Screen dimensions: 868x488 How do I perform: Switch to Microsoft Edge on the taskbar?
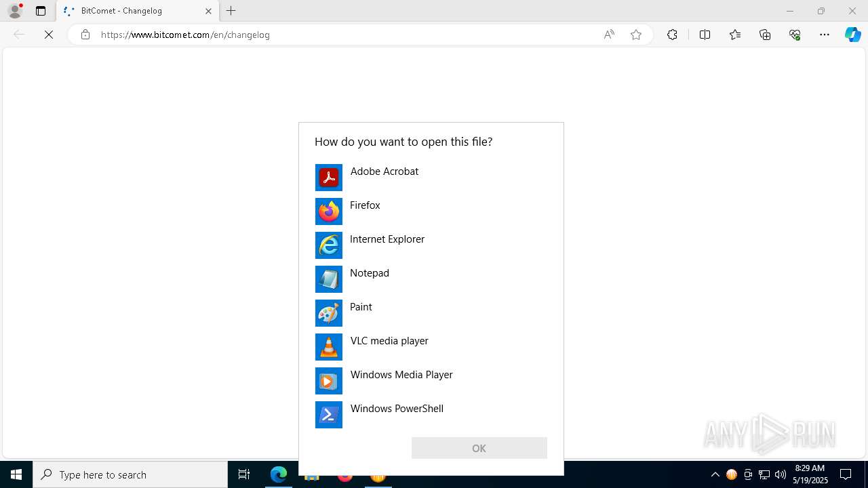click(279, 474)
